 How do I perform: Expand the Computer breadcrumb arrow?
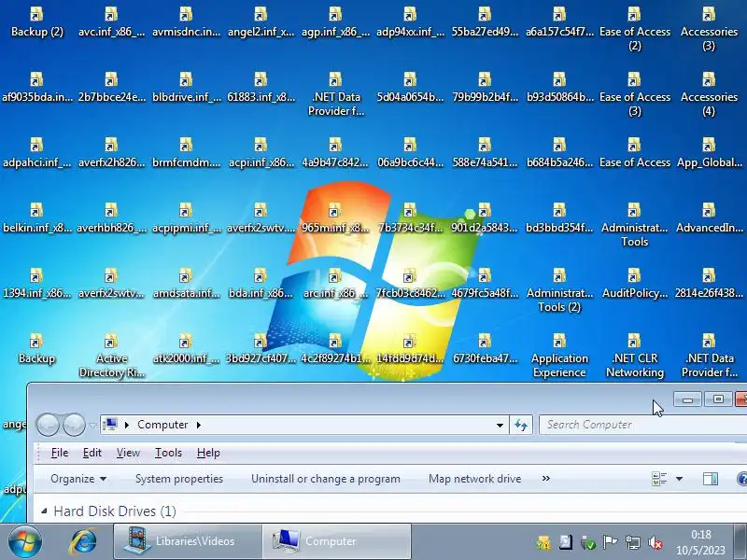pyautogui.click(x=199, y=425)
